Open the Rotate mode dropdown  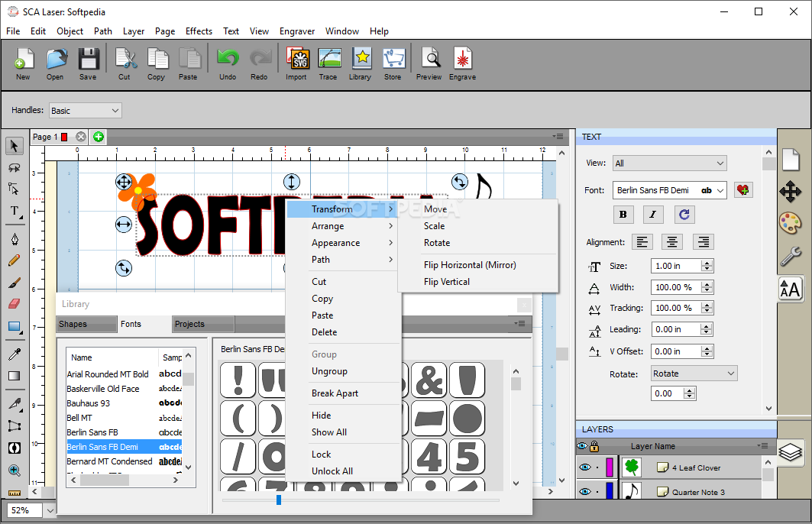click(694, 374)
